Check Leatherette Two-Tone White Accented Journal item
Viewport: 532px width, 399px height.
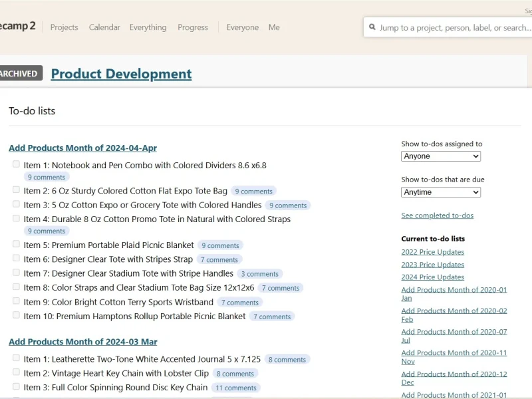(x=16, y=358)
